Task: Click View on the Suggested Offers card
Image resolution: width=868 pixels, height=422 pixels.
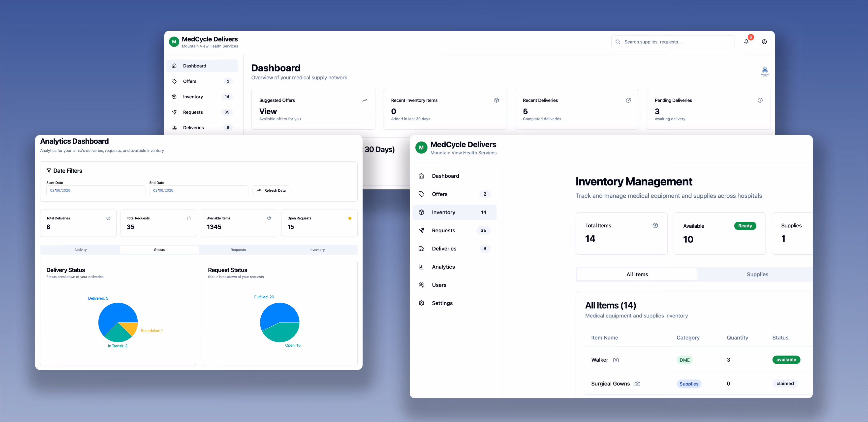Action: point(268,111)
